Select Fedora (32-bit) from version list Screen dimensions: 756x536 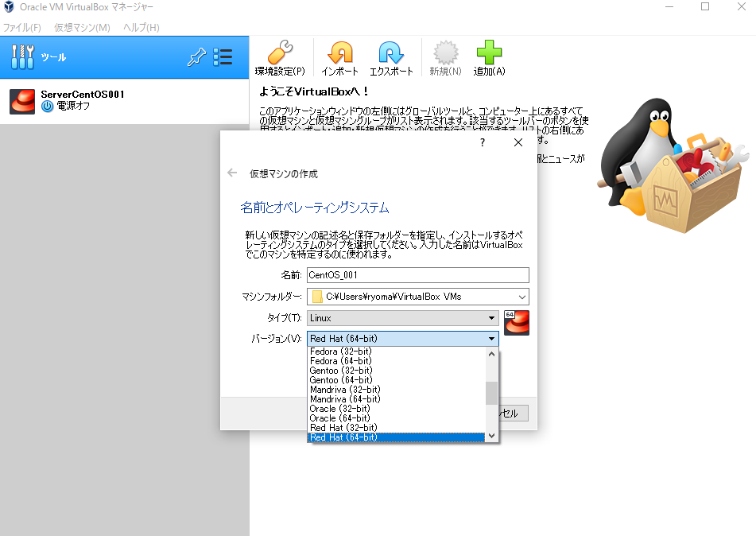point(397,352)
